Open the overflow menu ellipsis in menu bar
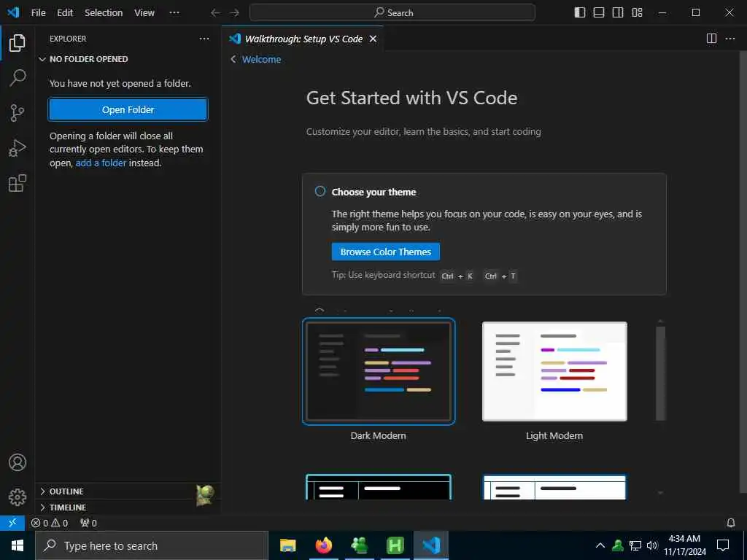 pos(174,13)
